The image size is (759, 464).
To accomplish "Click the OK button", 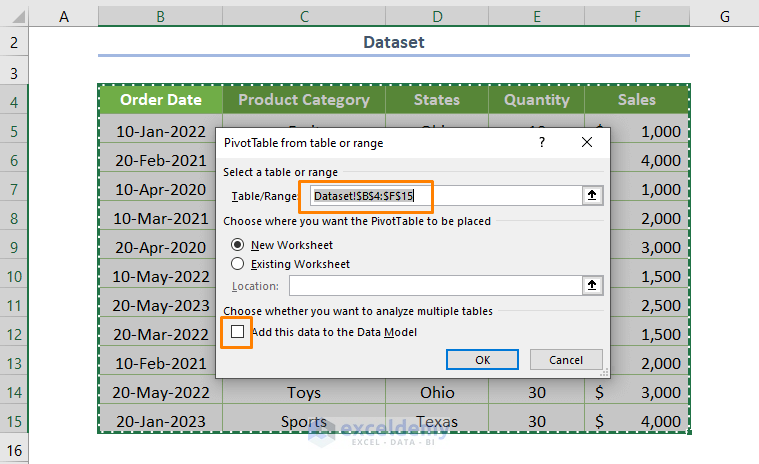I will [x=482, y=360].
